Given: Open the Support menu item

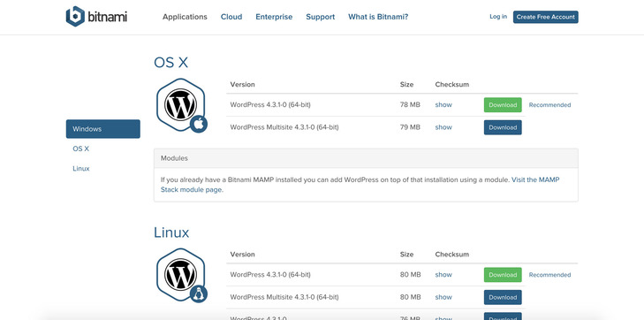Looking at the screenshot, I should 321,17.
